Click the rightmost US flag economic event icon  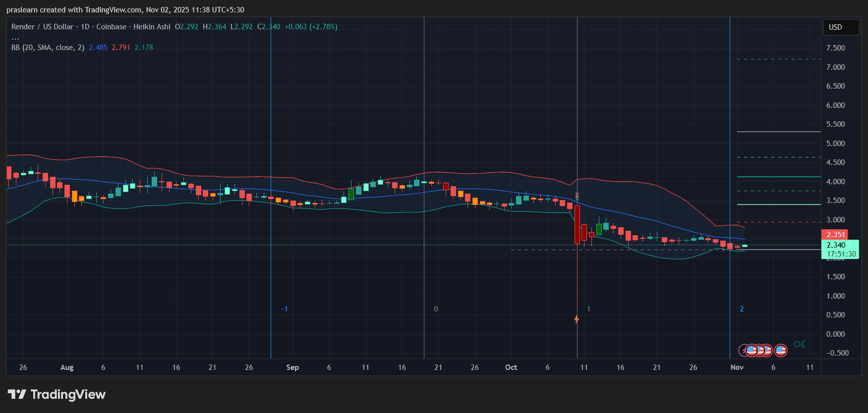coord(781,351)
